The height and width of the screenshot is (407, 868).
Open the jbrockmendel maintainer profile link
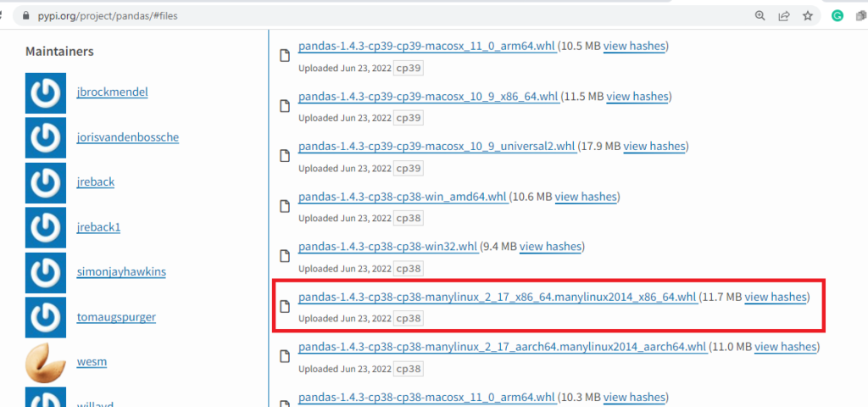point(113,92)
